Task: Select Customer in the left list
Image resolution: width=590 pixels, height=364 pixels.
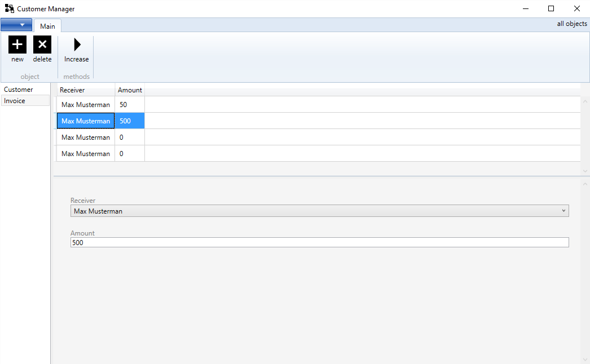Action: pyautogui.click(x=19, y=90)
